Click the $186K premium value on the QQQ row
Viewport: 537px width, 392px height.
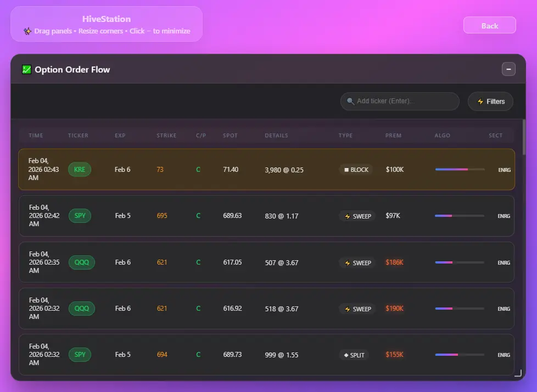pyautogui.click(x=394, y=262)
